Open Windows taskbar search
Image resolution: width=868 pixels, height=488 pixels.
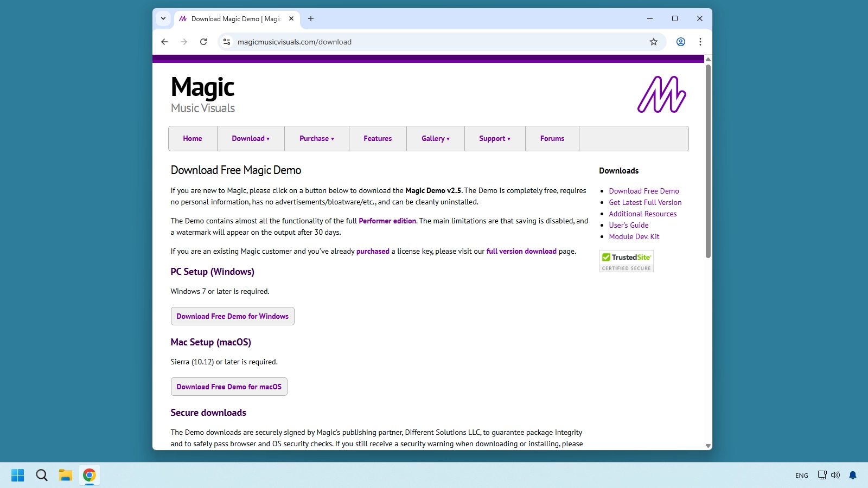click(42, 475)
